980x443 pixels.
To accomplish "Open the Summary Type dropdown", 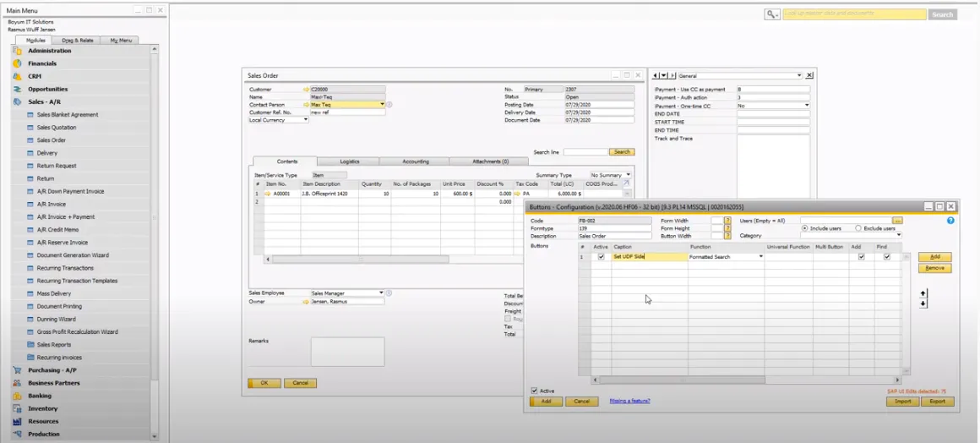I will tap(628, 175).
